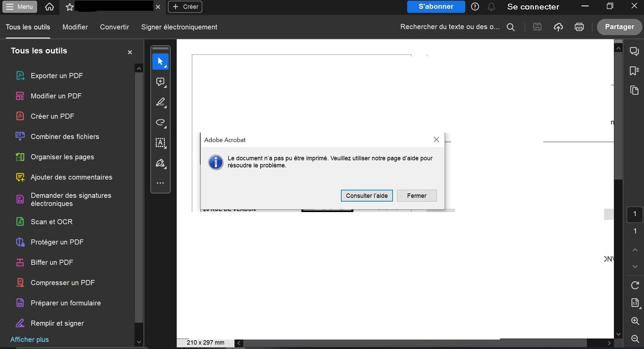Viewport: 644px width, 349px height.
Task: Open Organiser les pages tool
Action: [x=62, y=157]
